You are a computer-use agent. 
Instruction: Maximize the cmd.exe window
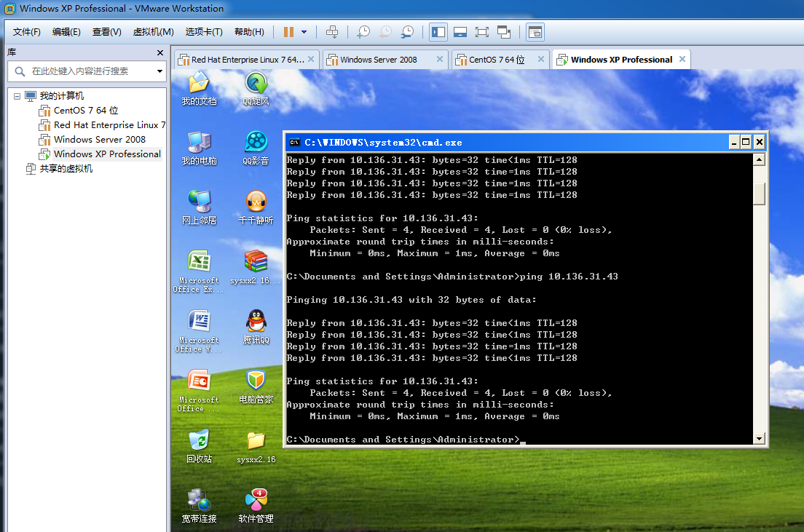coord(746,143)
